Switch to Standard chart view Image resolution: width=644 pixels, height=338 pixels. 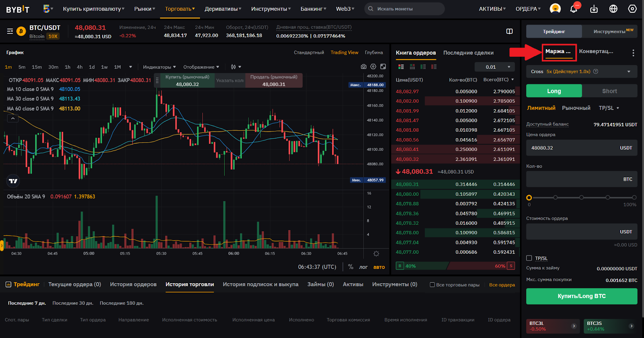pyautogui.click(x=309, y=52)
